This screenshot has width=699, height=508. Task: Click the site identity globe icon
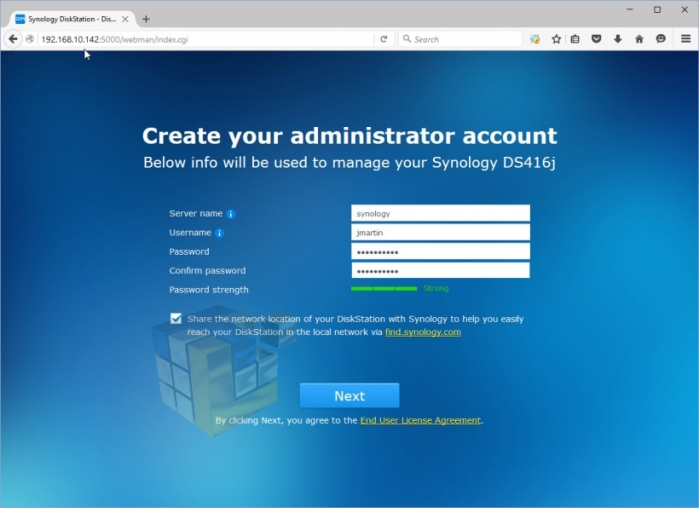click(30, 39)
